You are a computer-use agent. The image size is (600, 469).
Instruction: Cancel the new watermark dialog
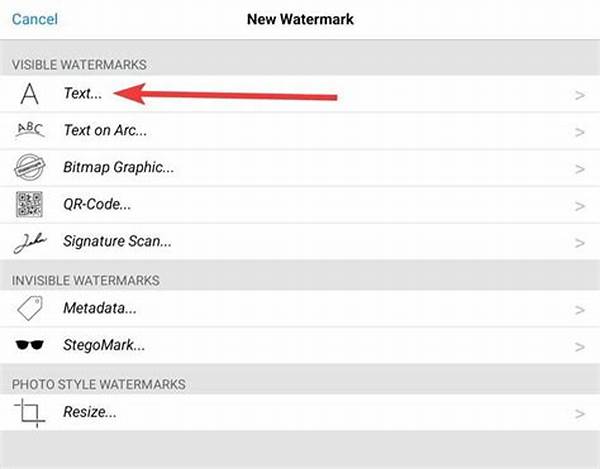[x=35, y=19]
